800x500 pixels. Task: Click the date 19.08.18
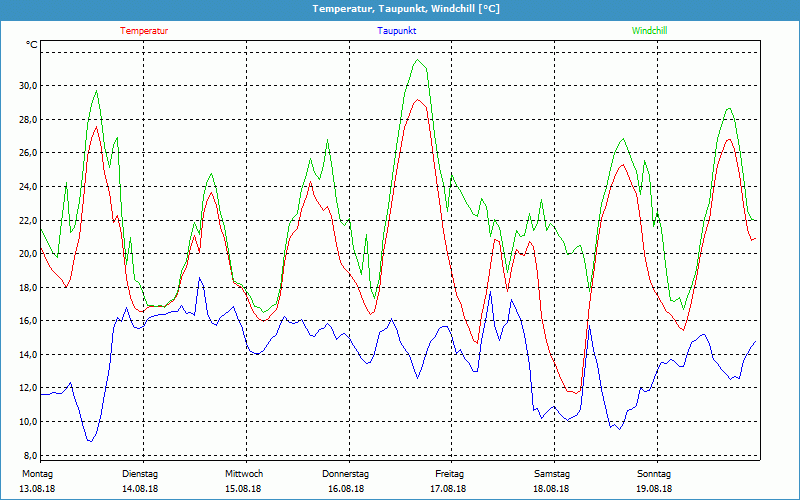coord(654,489)
